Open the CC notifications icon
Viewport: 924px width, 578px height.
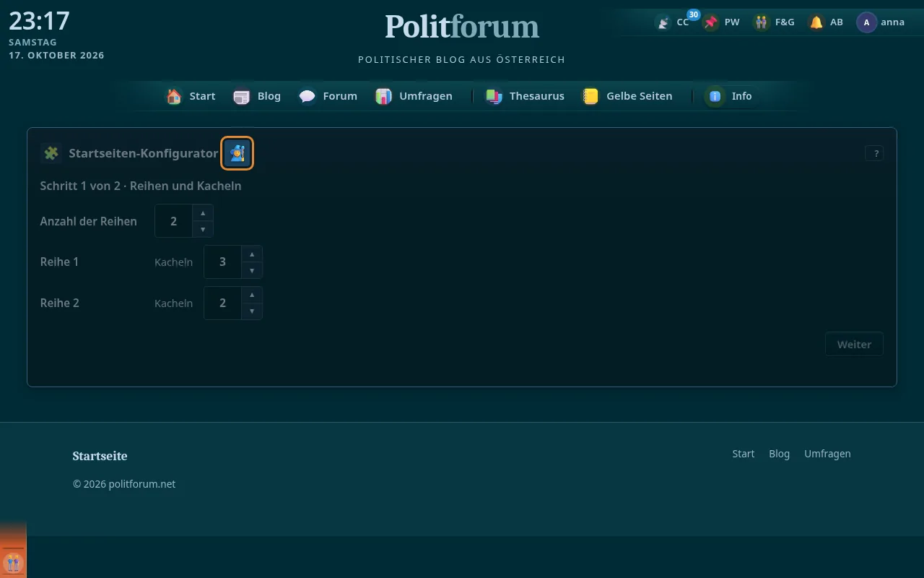pyautogui.click(x=663, y=22)
